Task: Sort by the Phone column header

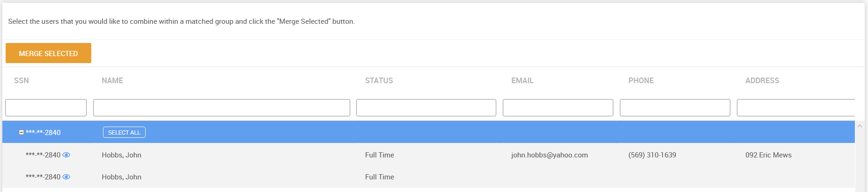Action: click(641, 81)
